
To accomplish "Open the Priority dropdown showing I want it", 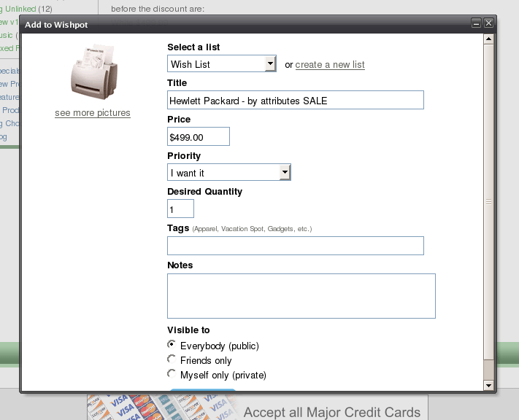I will (229, 172).
